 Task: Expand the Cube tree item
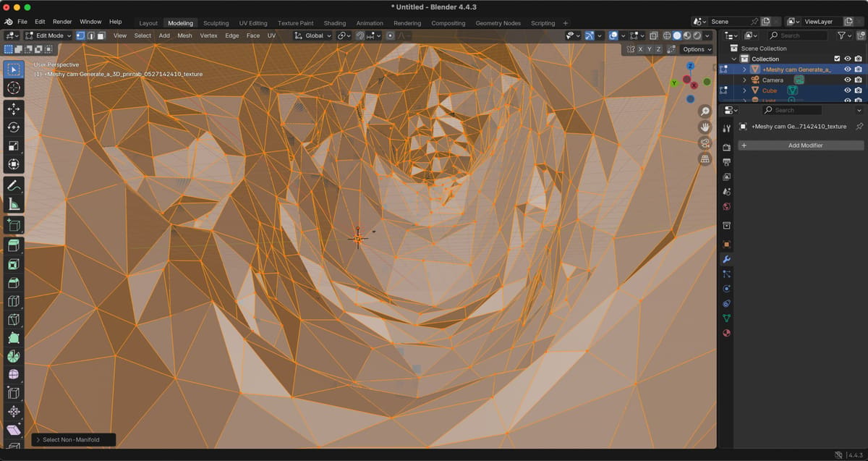[x=744, y=90]
